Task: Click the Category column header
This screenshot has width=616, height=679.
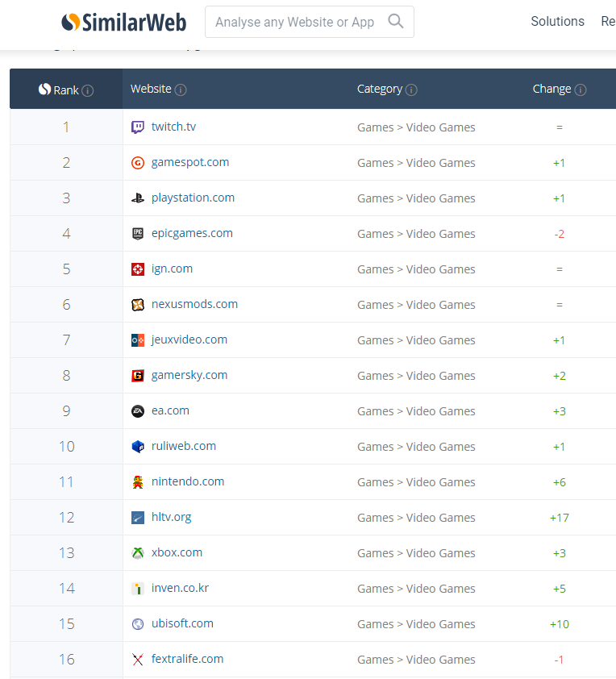Action: [380, 90]
